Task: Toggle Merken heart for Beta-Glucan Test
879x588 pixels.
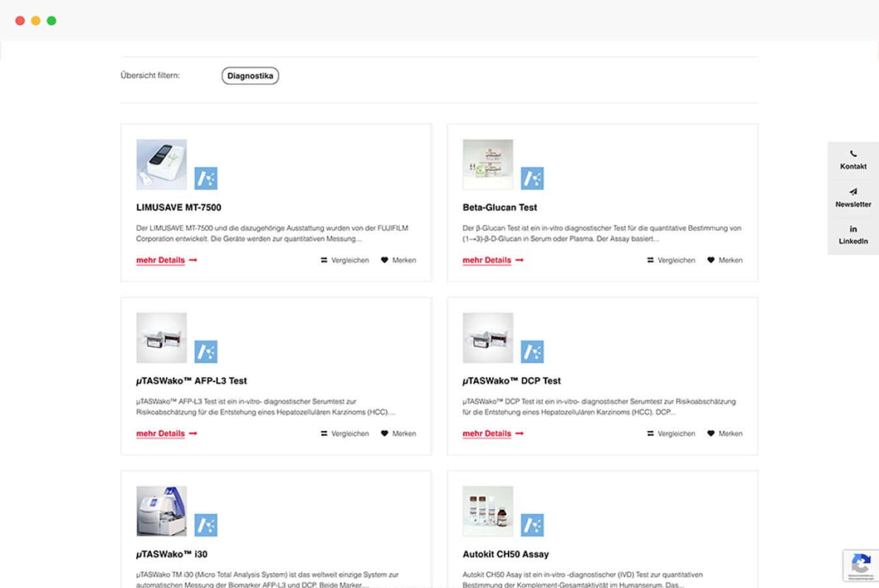Action: [x=711, y=260]
